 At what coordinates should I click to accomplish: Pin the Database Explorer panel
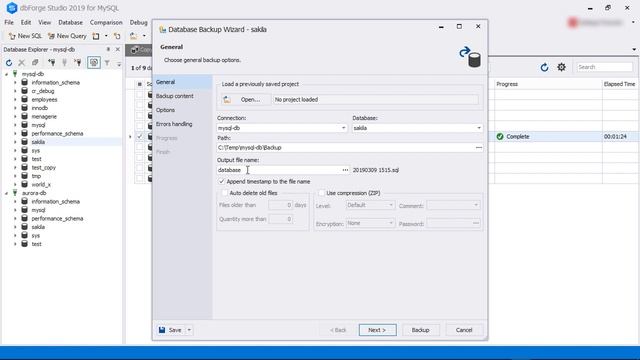point(108,49)
